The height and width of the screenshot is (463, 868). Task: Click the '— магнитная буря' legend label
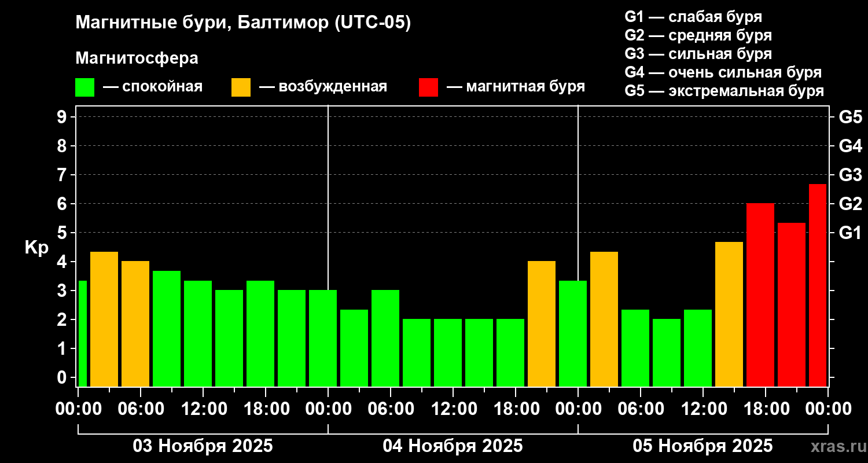516,87
